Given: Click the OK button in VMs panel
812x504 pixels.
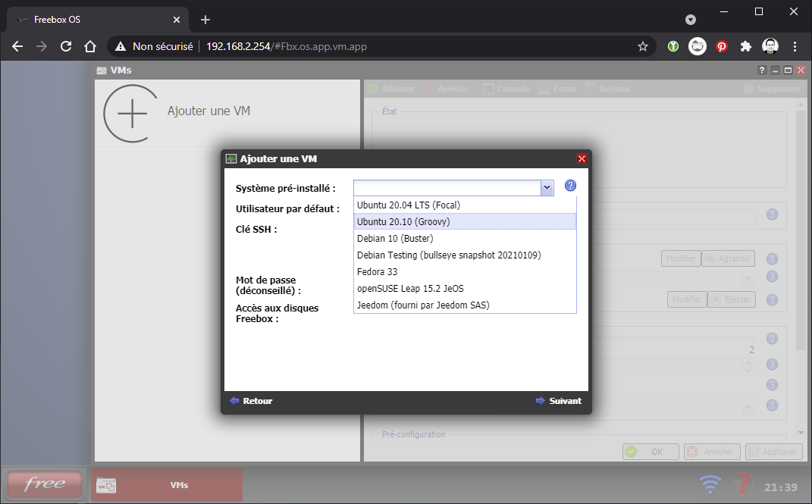Looking at the screenshot, I should click(x=651, y=452).
